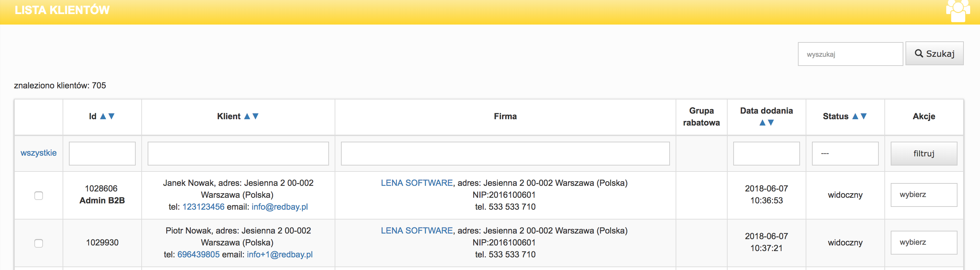This screenshot has height=270, width=980.
Task: Sort Id column ascending with up arrow
Action: [103, 116]
